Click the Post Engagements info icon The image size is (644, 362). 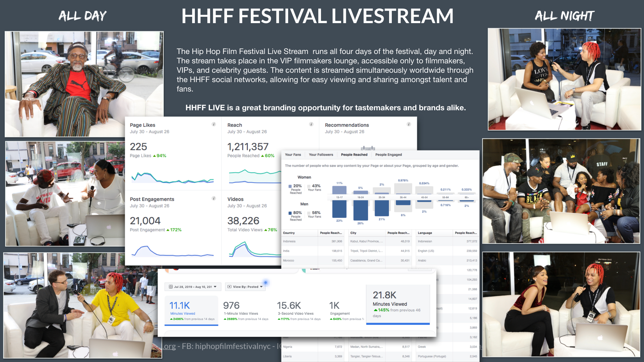[x=214, y=198]
